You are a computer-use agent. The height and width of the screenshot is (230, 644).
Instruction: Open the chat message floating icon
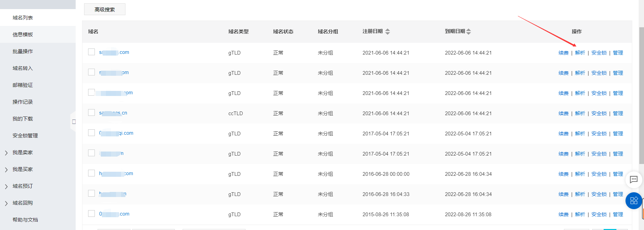pos(634,179)
